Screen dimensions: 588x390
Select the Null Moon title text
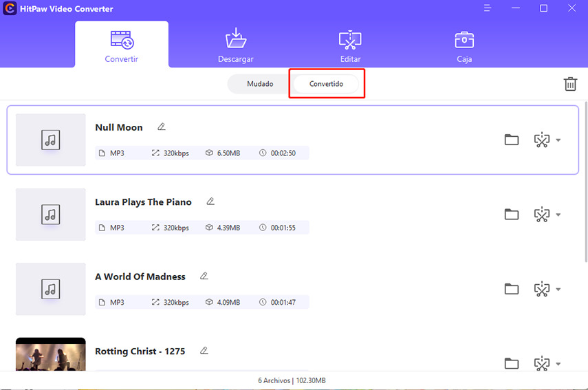pyautogui.click(x=119, y=127)
